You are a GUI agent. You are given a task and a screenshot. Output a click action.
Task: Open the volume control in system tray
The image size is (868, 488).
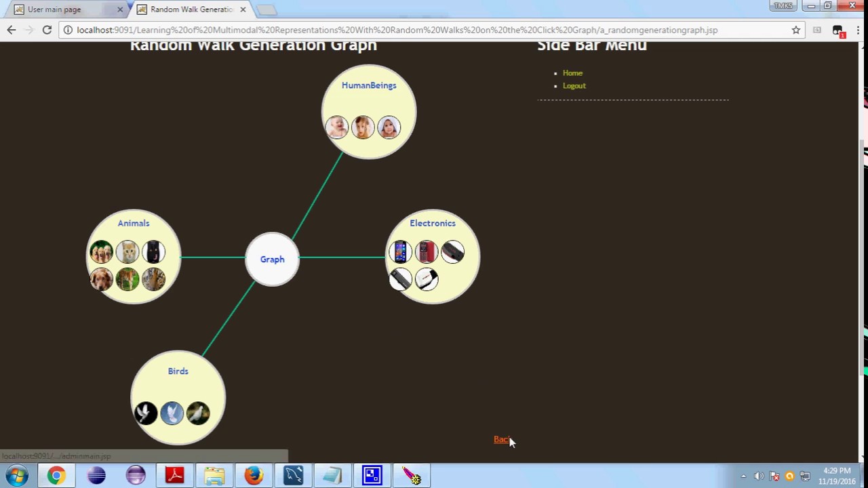759,476
